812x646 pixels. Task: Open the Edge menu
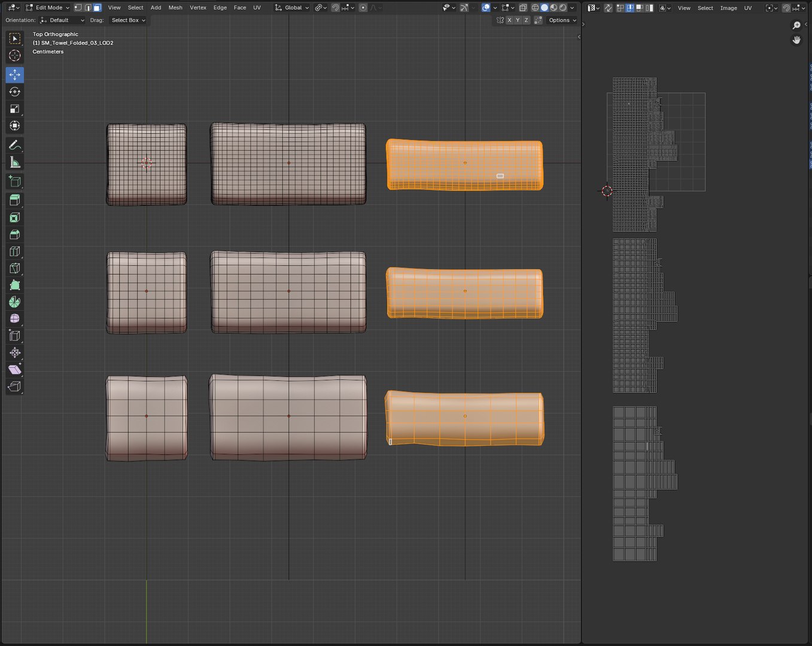[220, 8]
